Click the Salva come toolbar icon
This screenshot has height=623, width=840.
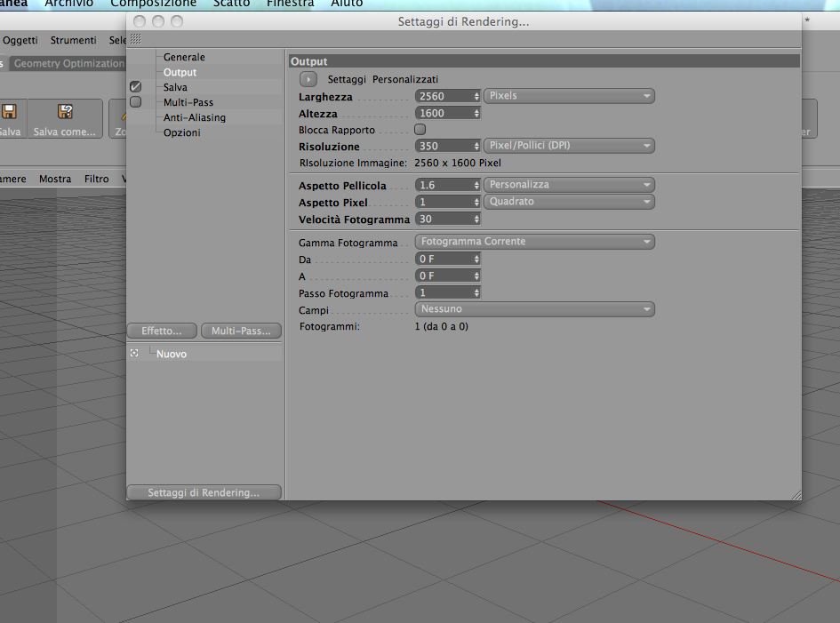[65, 111]
